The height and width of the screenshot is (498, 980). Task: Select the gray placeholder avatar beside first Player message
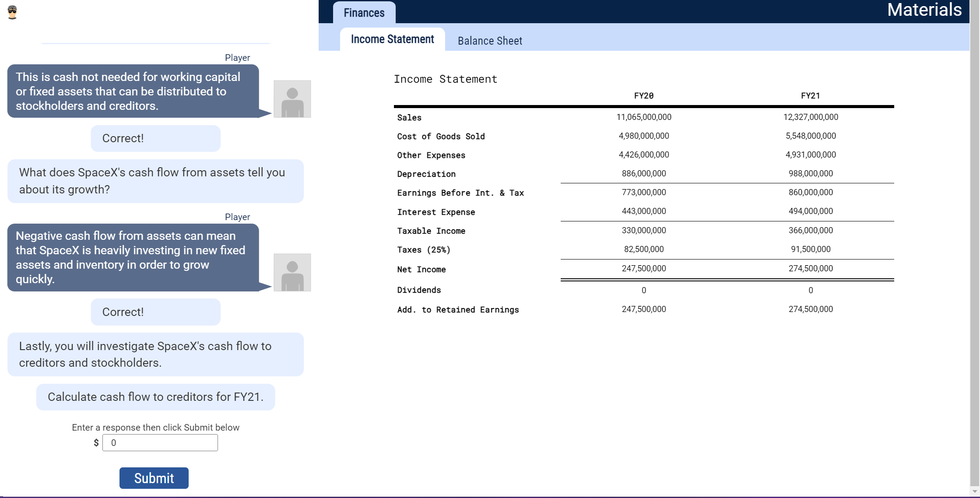(292, 99)
